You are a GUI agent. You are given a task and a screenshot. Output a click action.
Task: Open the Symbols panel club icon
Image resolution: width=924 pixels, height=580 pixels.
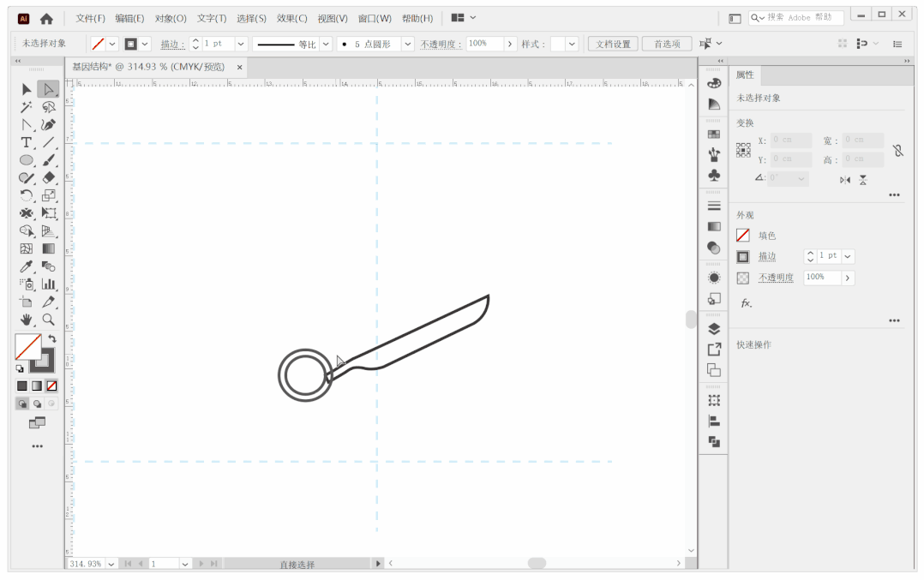coord(714,176)
